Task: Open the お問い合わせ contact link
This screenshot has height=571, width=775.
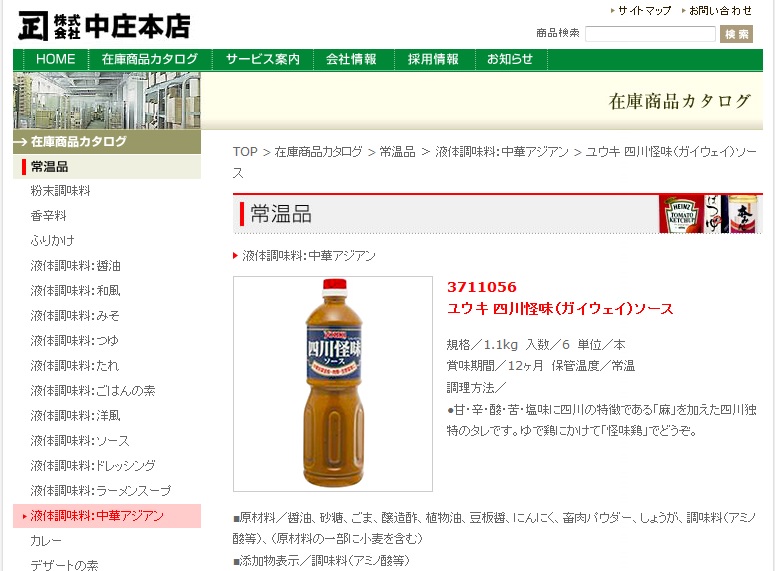Action: (720, 11)
